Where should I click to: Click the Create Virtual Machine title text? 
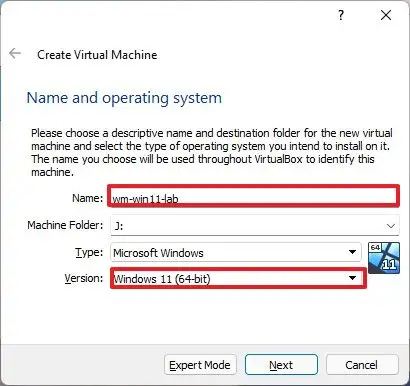(x=97, y=55)
